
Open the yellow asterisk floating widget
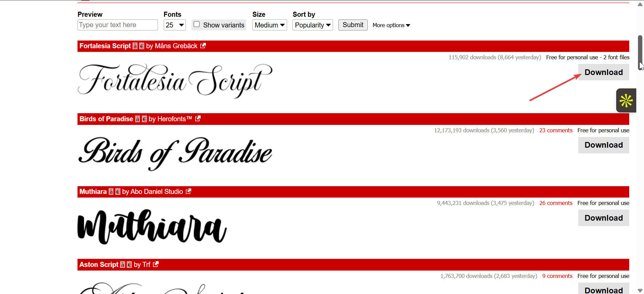coord(626,100)
